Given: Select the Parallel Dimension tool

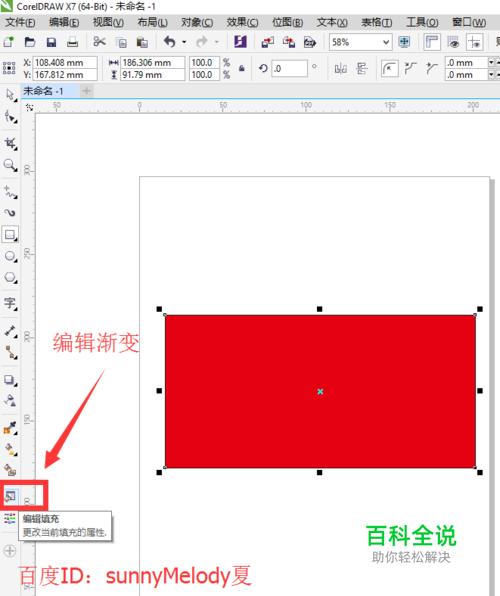Looking at the screenshot, I should 10,331.
